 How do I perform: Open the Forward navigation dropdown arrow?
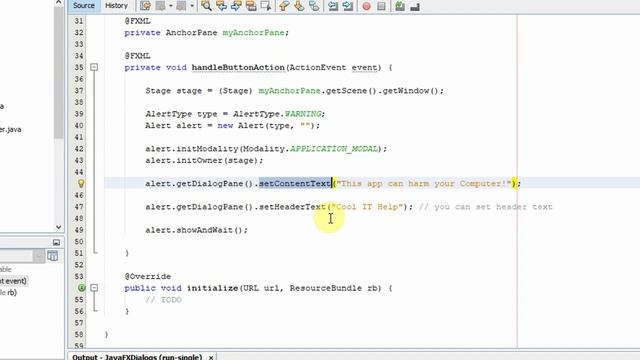192,6
